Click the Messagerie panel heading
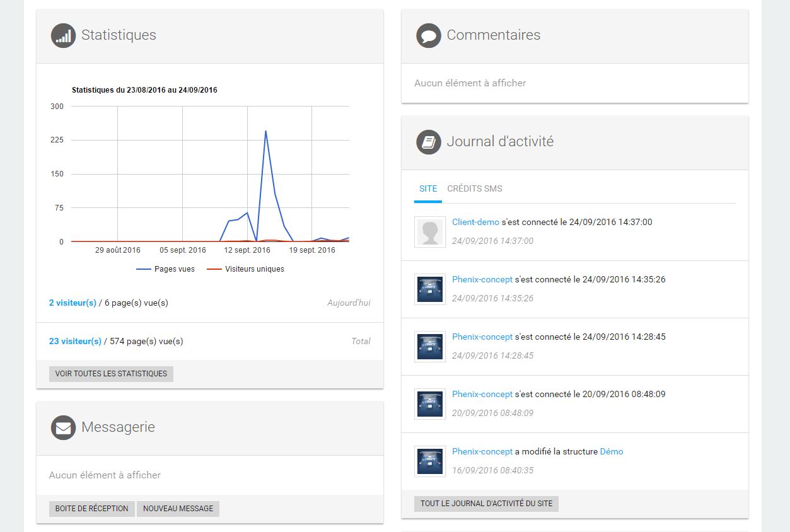 (x=118, y=427)
